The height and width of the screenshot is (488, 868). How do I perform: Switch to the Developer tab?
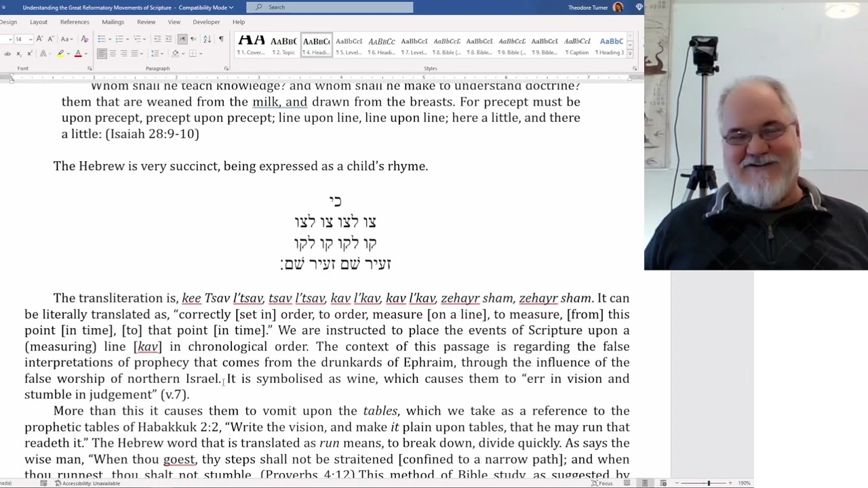[206, 22]
